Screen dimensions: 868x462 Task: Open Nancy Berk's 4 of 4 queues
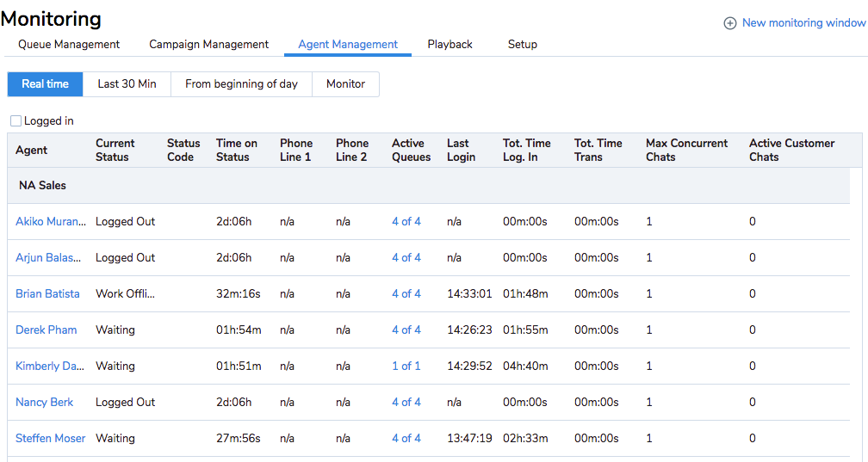(406, 403)
